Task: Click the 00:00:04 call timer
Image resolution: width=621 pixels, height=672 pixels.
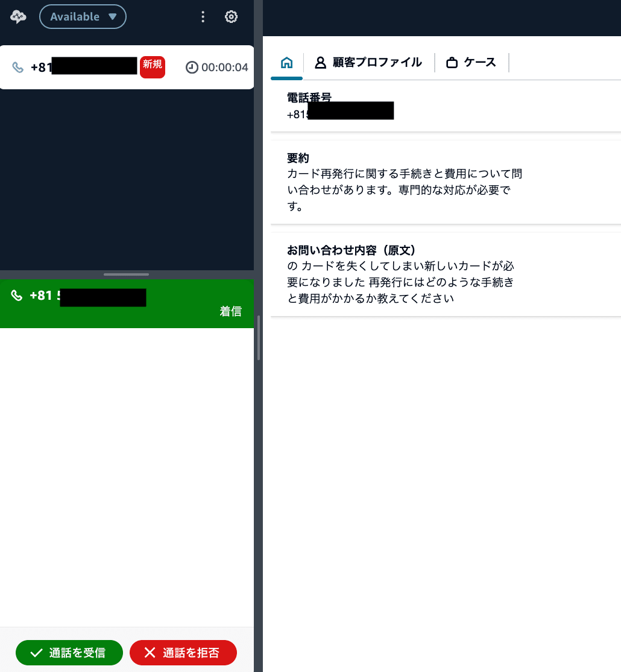Action: pyautogui.click(x=224, y=68)
